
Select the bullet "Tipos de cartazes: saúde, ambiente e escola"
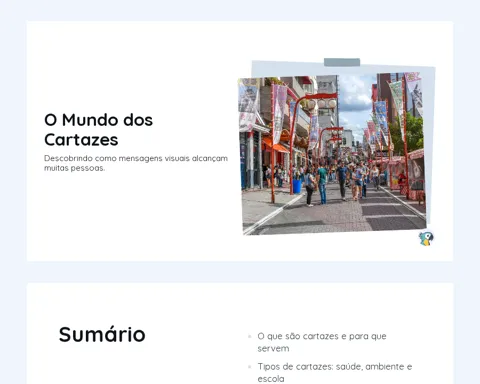(x=335, y=373)
